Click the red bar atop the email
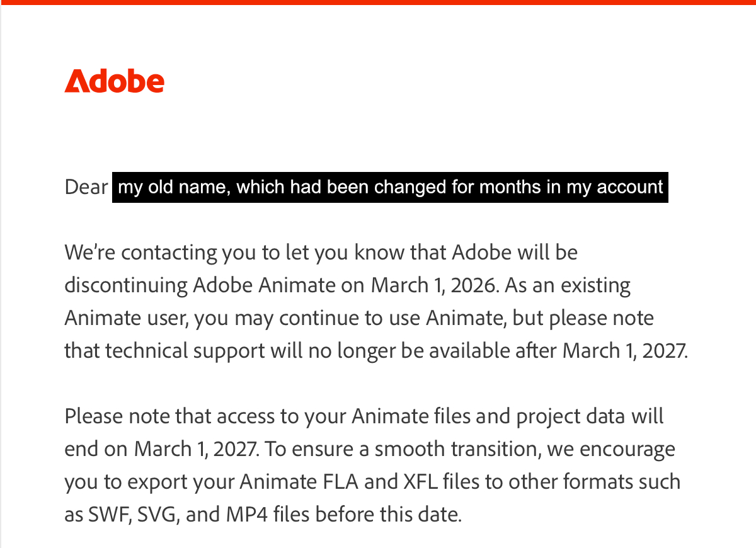 point(378,2)
